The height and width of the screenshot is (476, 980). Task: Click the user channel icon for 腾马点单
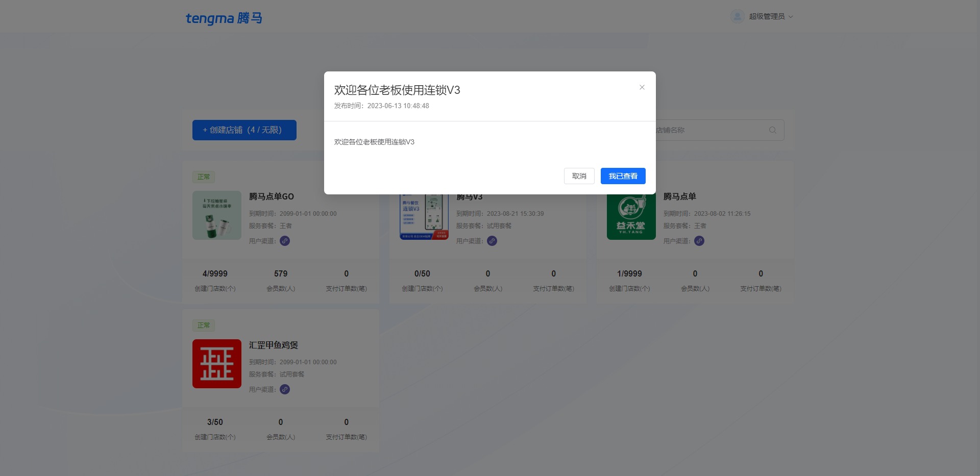coord(699,241)
